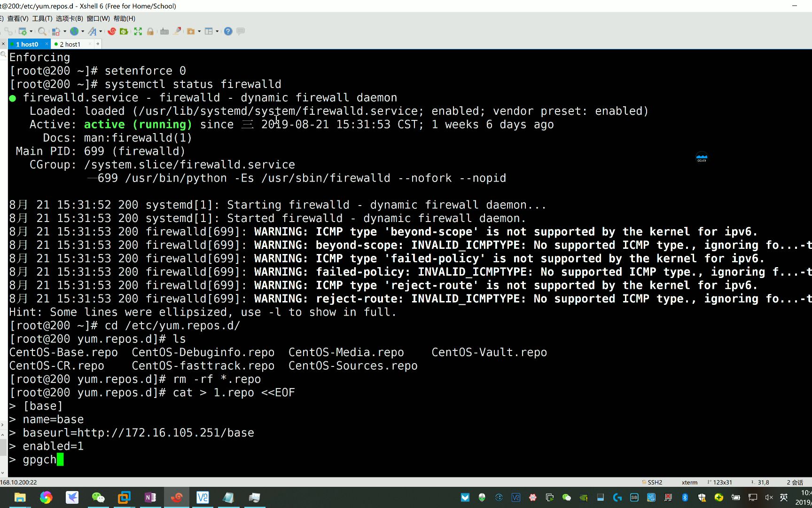Screen dimensions: 812x508
Task: Click the new folder toolbar icon
Action: coord(191,32)
